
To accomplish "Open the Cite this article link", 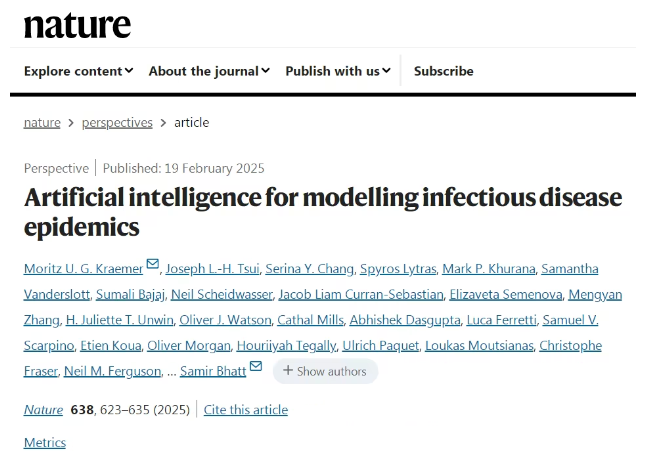I will pyautogui.click(x=246, y=410).
